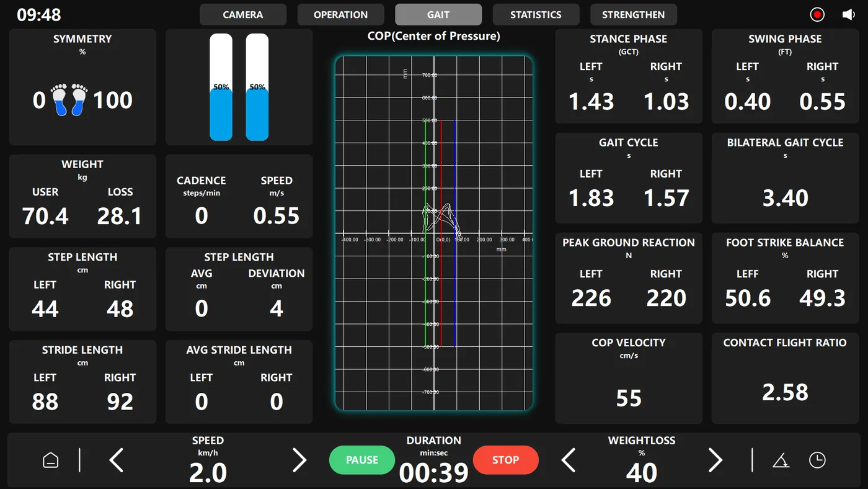Click right swing phase value 0.55
The height and width of the screenshot is (489, 868).
(x=822, y=102)
